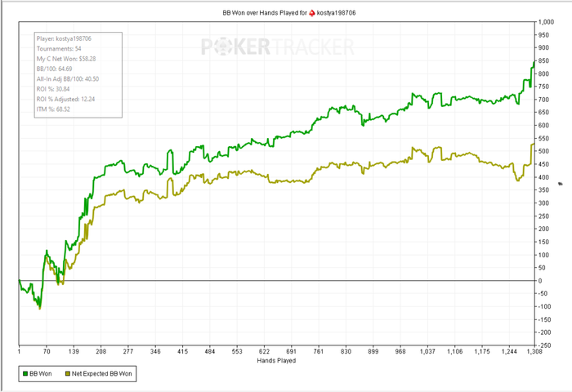Image resolution: width=572 pixels, height=392 pixels.
Task: Click 'All-In Adj BB/100: 40.50' stat
Action: click(x=68, y=78)
